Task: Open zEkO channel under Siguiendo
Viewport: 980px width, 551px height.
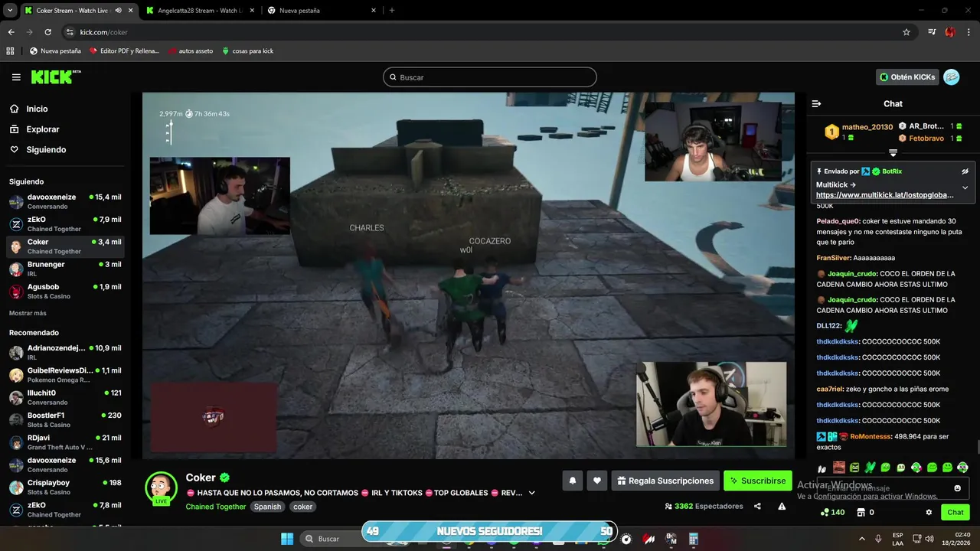Action: 65,224
